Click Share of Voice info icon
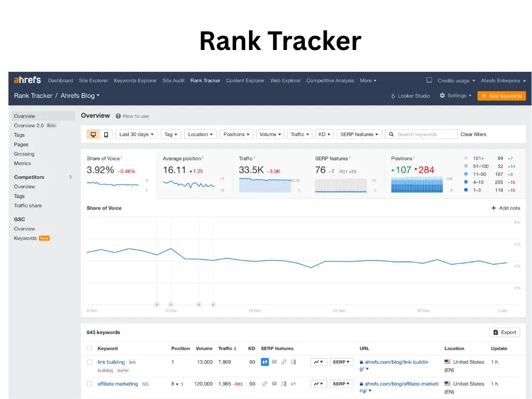Image resolution: width=532 pixels, height=399 pixels. coord(121,157)
